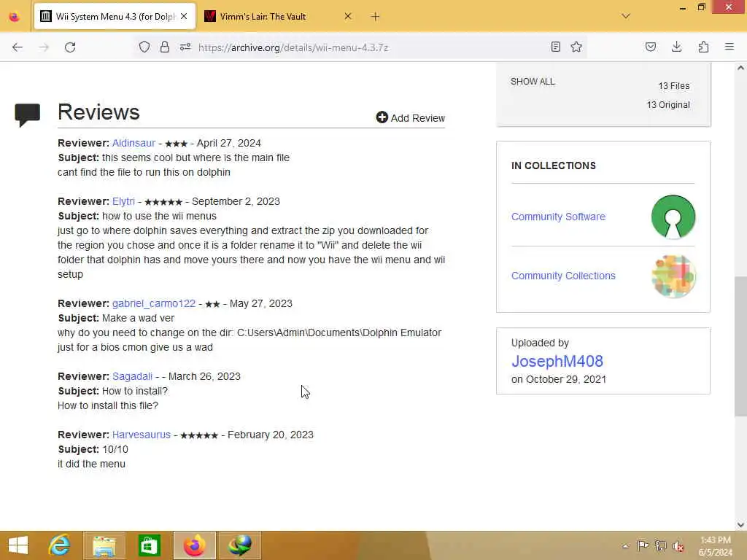This screenshot has width=747, height=560.
Task: Open the Pocket save icon
Action: click(651, 47)
